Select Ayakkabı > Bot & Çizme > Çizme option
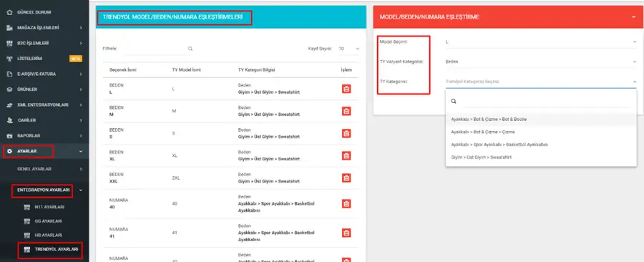Image resolution: width=644 pixels, height=262 pixels. pos(541,132)
